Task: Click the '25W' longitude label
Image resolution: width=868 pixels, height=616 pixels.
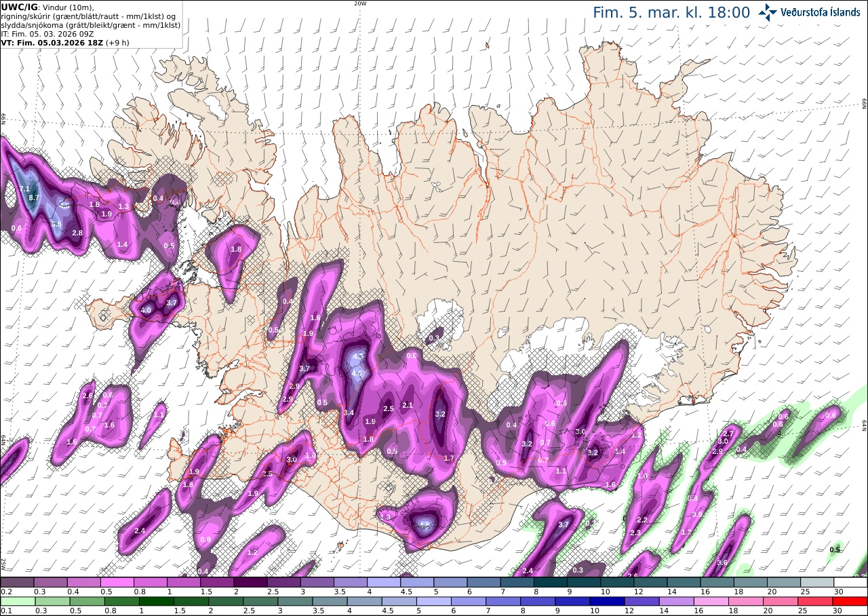Action: (3, 564)
